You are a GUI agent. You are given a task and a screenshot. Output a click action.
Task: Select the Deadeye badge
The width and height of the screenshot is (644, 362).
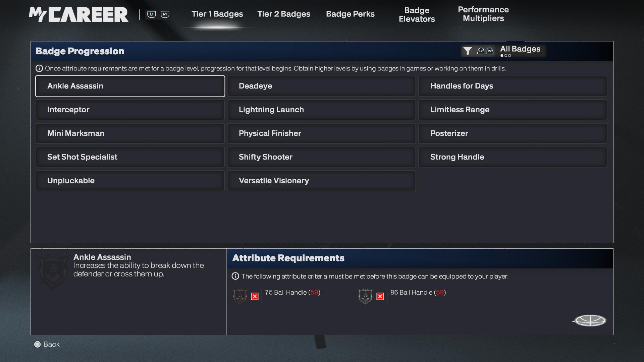click(x=321, y=86)
